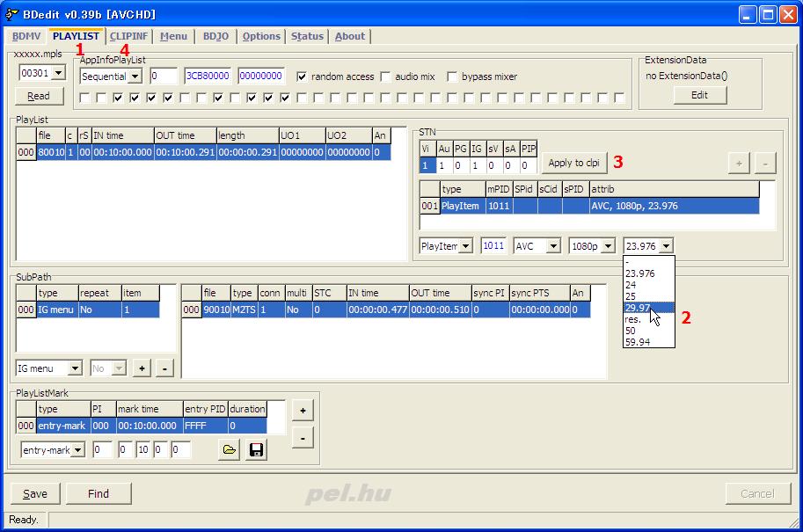This screenshot has width=803, height=532.
Task: Click the BDedit title bar app icon
Action: click(x=11, y=14)
